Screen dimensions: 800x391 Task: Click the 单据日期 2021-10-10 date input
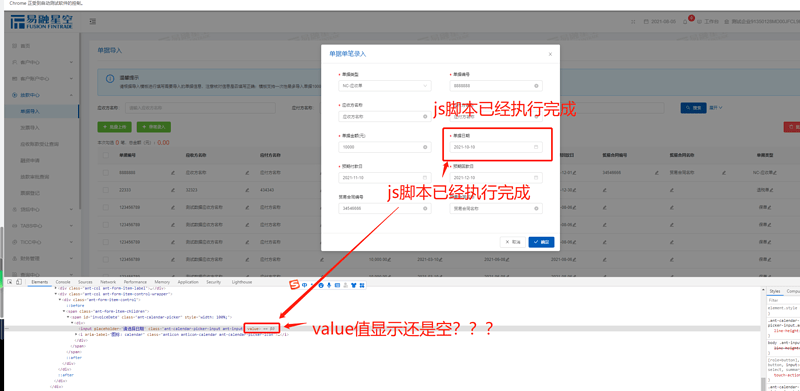click(x=496, y=147)
